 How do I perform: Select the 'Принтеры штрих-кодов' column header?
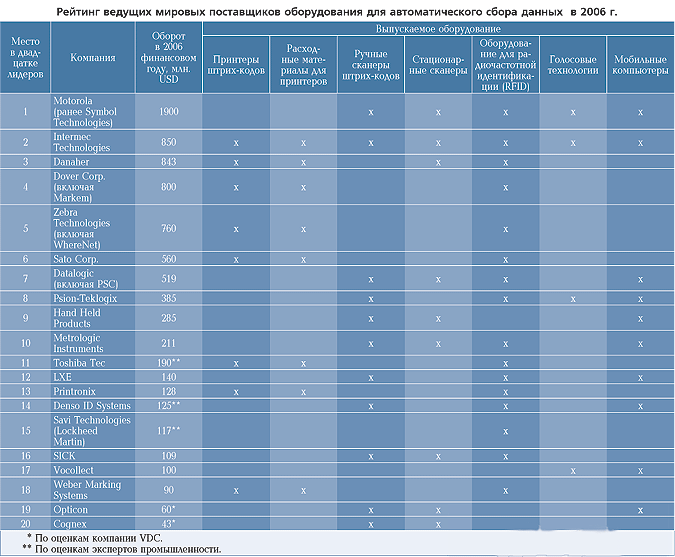click(236, 65)
